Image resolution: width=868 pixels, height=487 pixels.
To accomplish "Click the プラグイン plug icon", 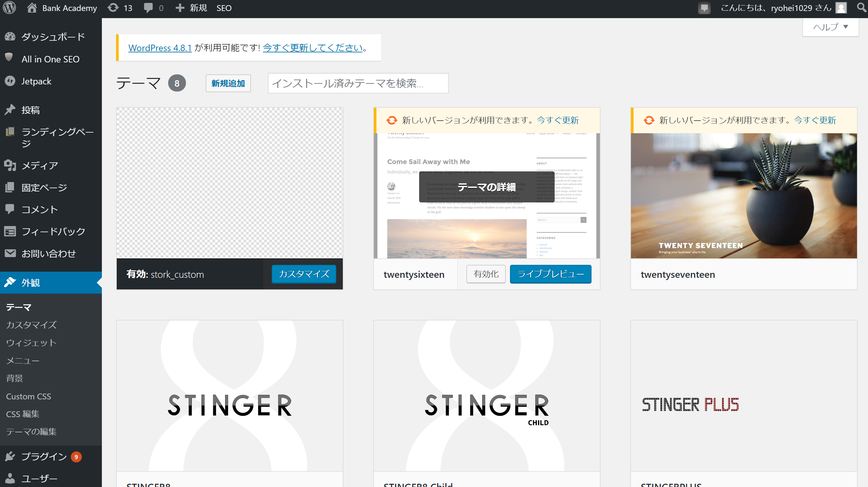I will click(x=10, y=456).
